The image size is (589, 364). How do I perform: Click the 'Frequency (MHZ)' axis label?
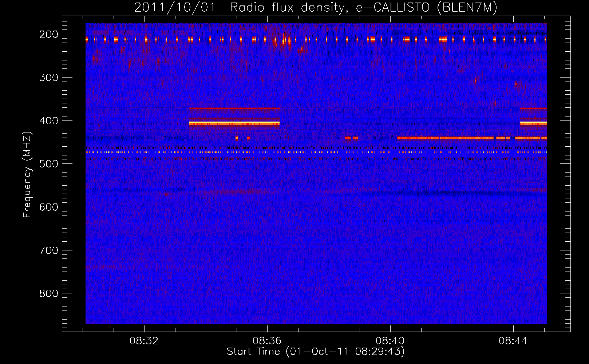coord(27,175)
